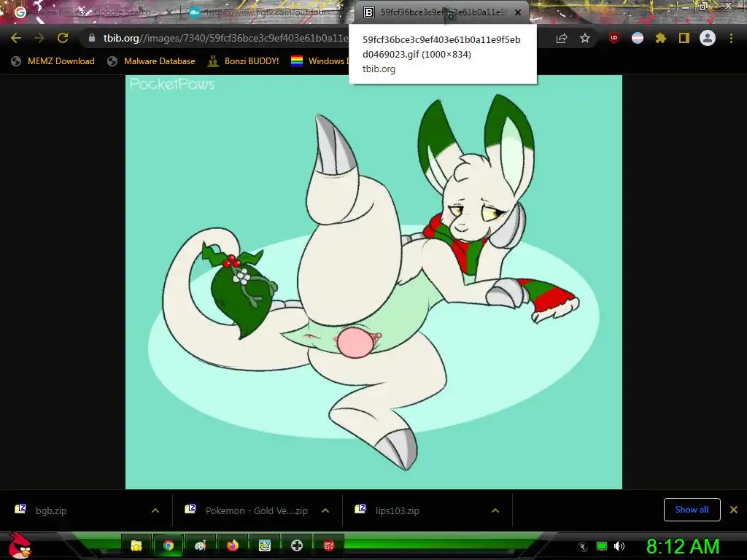
Task: Click the lock icon for site information
Action: 91,38
